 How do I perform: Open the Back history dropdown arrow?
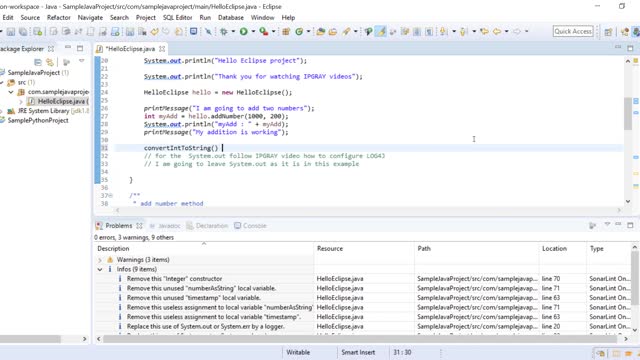pos(507,31)
